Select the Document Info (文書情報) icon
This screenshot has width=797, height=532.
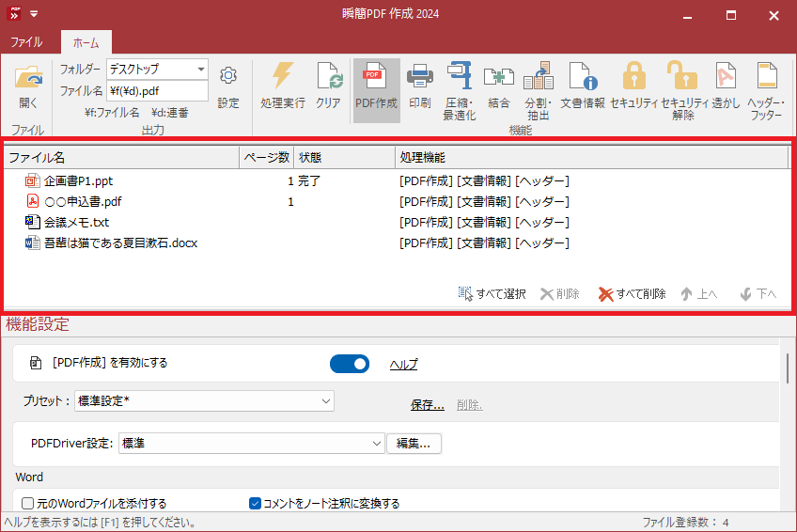pyautogui.click(x=583, y=76)
